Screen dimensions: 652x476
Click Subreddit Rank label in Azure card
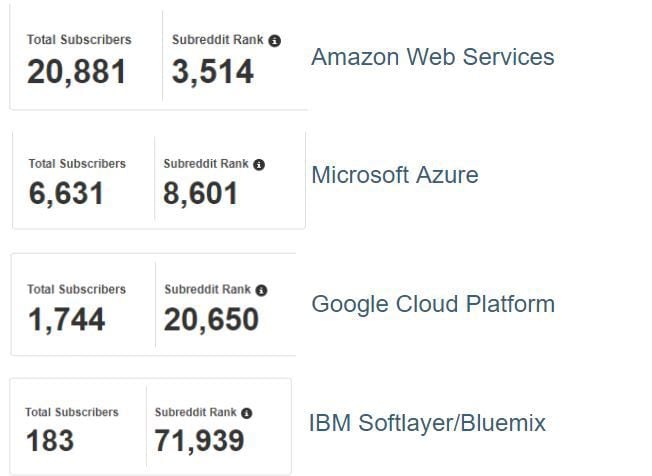tap(206, 164)
